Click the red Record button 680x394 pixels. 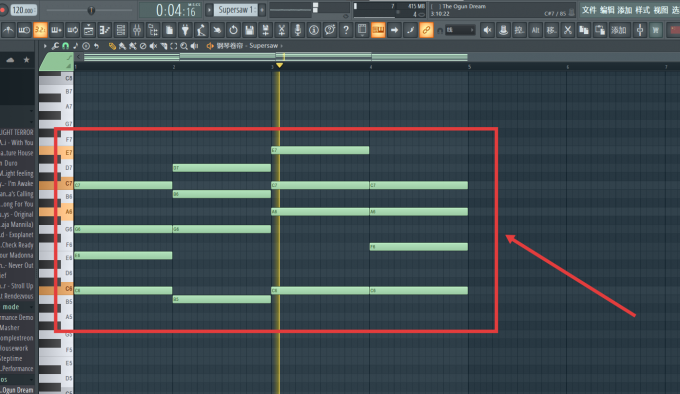pos(3,10)
